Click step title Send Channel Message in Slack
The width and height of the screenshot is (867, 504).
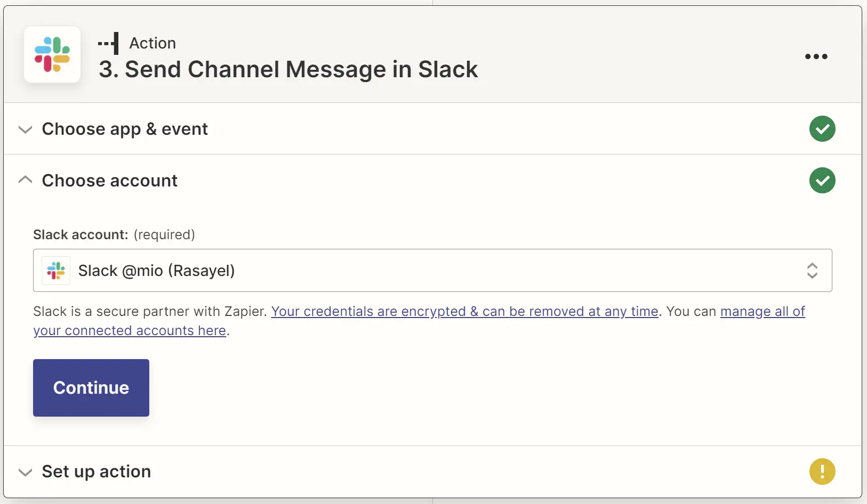[288, 69]
